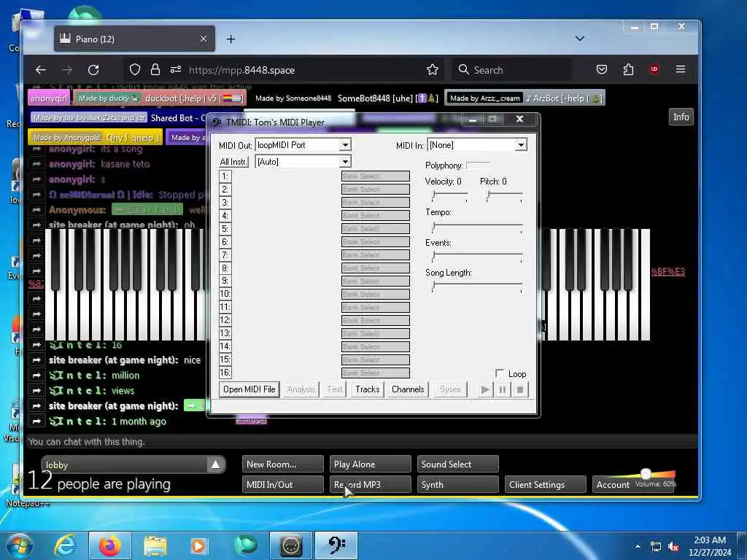Open the Windows Start button

tap(18, 545)
